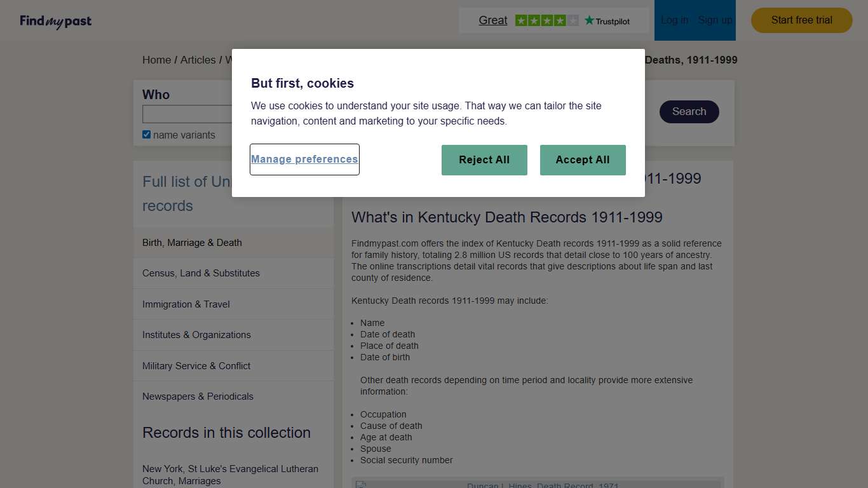Expand the Immigration & Travel category
The height and width of the screenshot is (488, 868).
click(186, 304)
